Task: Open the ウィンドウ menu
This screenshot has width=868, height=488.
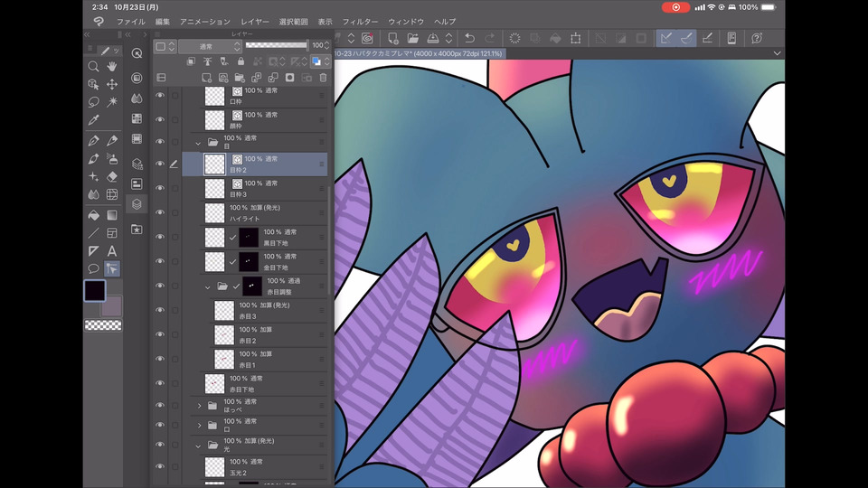Action: pyautogui.click(x=406, y=22)
